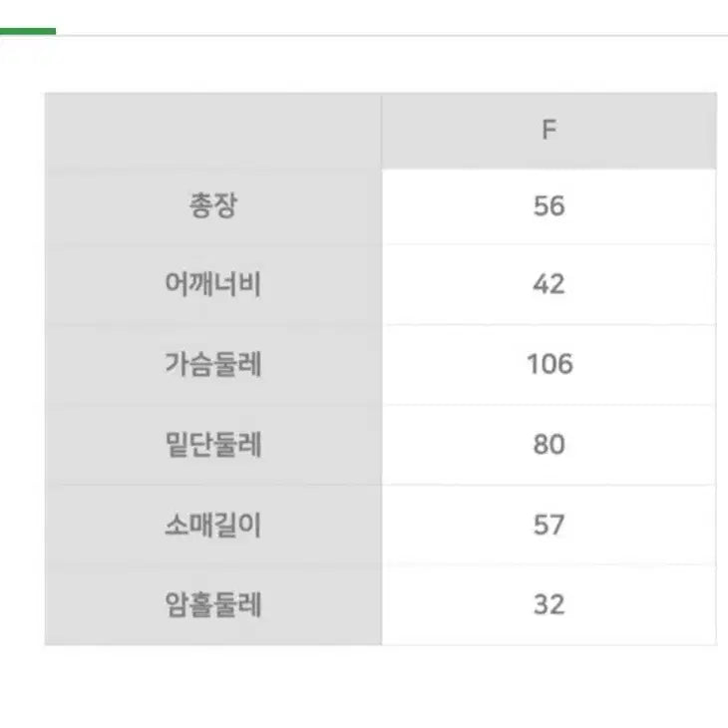The width and height of the screenshot is (728, 728).
Task: Click the 가슴둘레 value 106
Action: pos(549,365)
